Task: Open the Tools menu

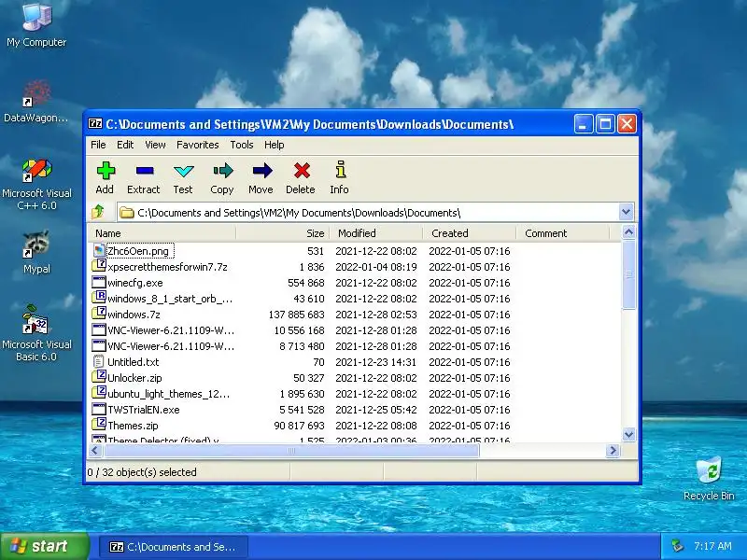Action: pyautogui.click(x=242, y=145)
